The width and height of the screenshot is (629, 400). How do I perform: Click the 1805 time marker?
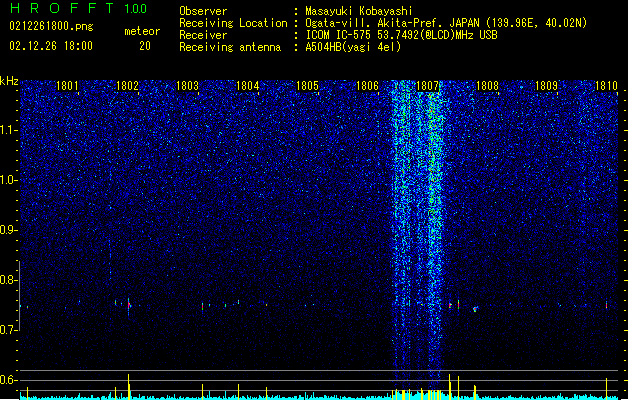[307, 86]
